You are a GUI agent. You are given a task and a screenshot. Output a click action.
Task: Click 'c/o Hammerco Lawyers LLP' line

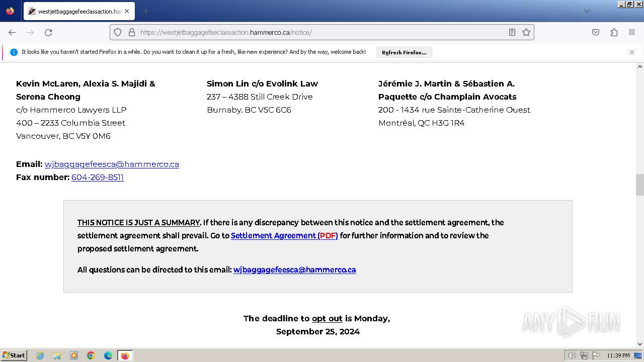click(x=71, y=110)
